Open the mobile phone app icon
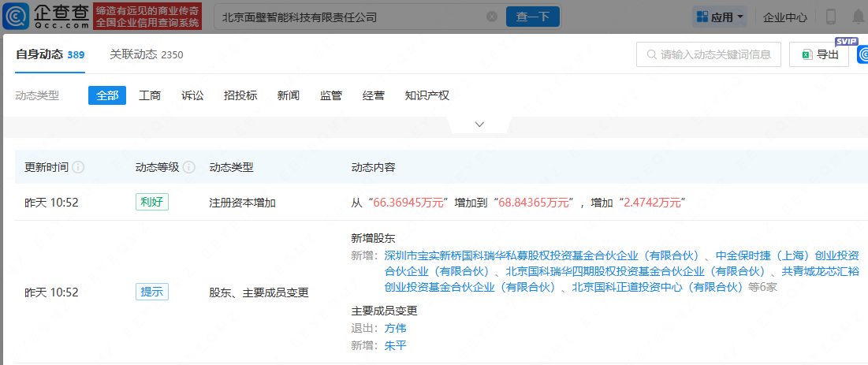Screen dimensions: 868x365 (x=831, y=17)
